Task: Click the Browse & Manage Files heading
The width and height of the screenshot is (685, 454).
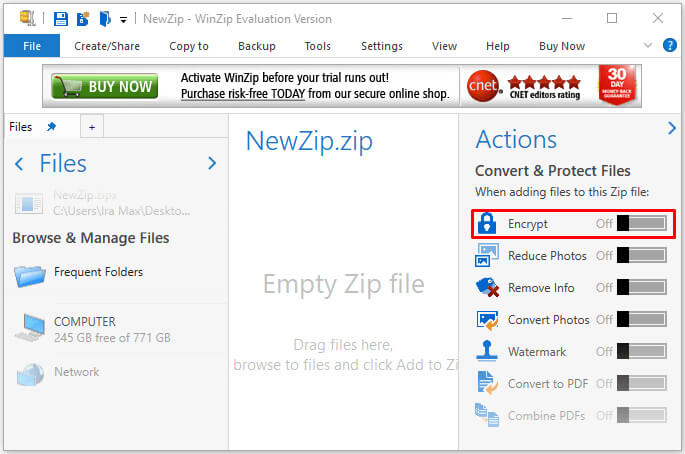Action: [x=91, y=238]
